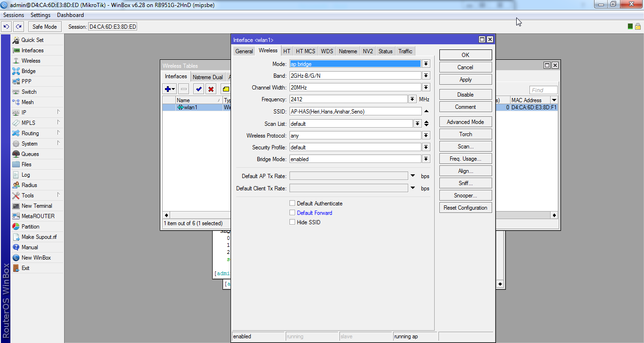
Task: Click Find field in Wireless Tables
Action: [x=544, y=90]
